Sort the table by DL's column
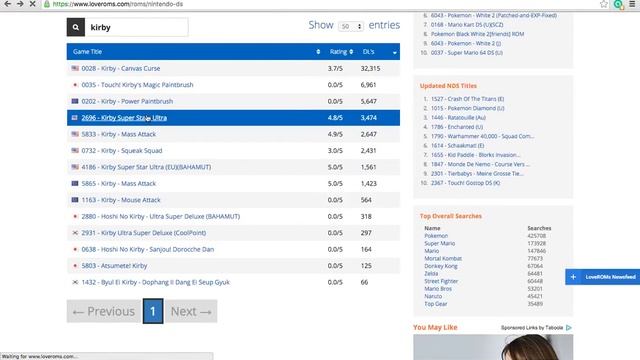The width and height of the screenshot is (640, 360). 379,52
